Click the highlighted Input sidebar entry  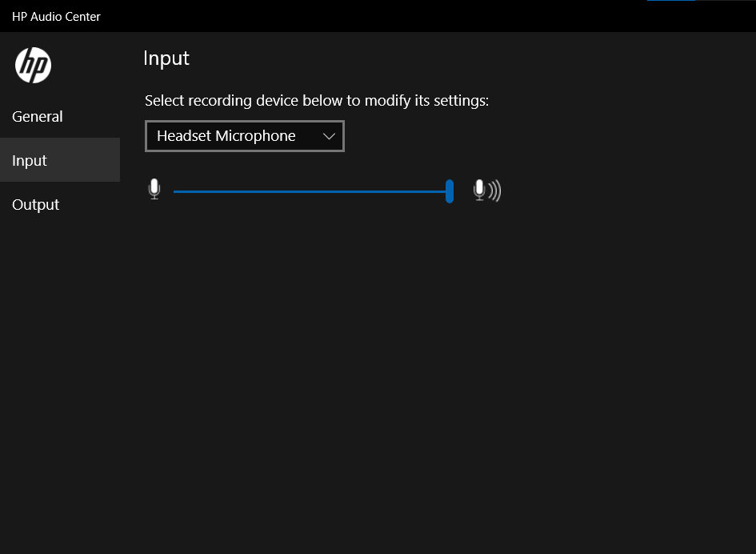click(29, 160)
